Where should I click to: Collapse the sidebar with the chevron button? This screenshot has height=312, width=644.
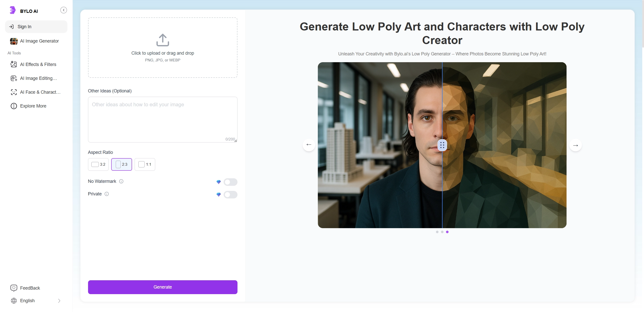click(x=64, y=10)
